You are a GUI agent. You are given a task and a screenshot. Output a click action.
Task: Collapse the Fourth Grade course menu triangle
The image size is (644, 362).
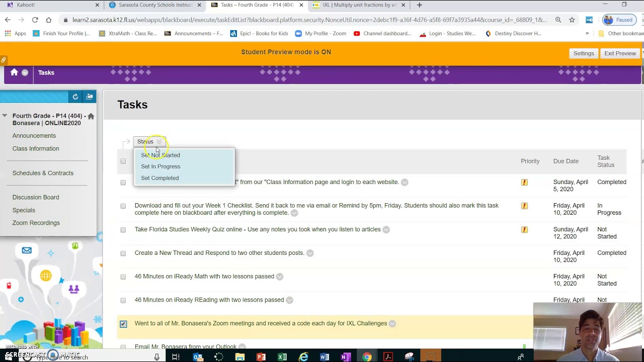coord(5,116)
